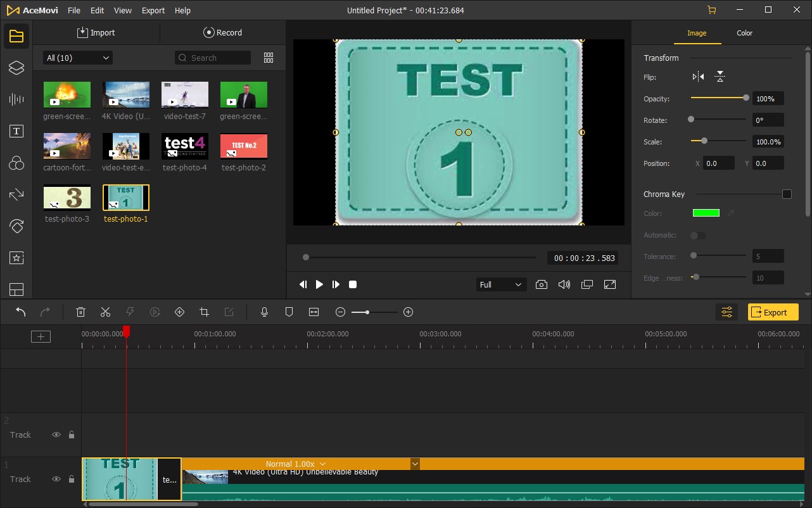The image size is (812, 508).
Task: Open the Normal 1.00x speed dropdown
Action: coord(296,464)
